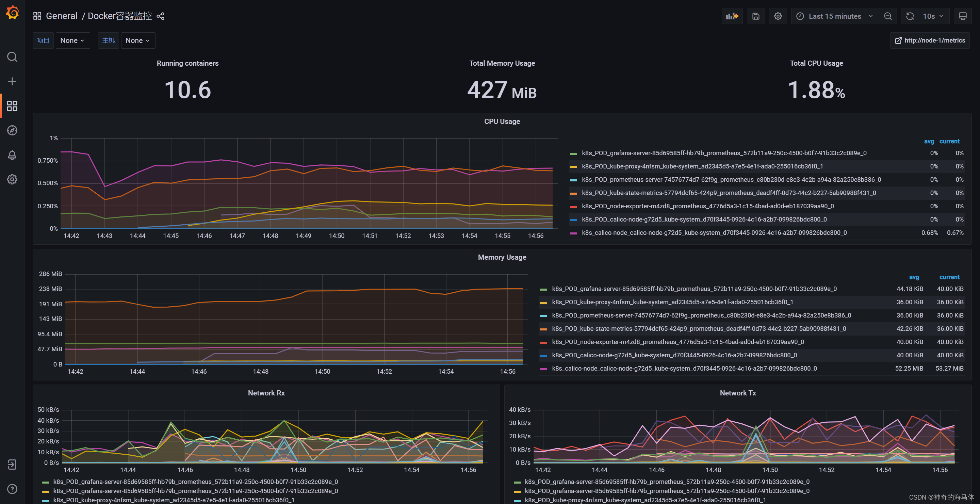Open the Memory Usage panel title menu
This screenshot has height=504, width=980.
click(502, 257)
